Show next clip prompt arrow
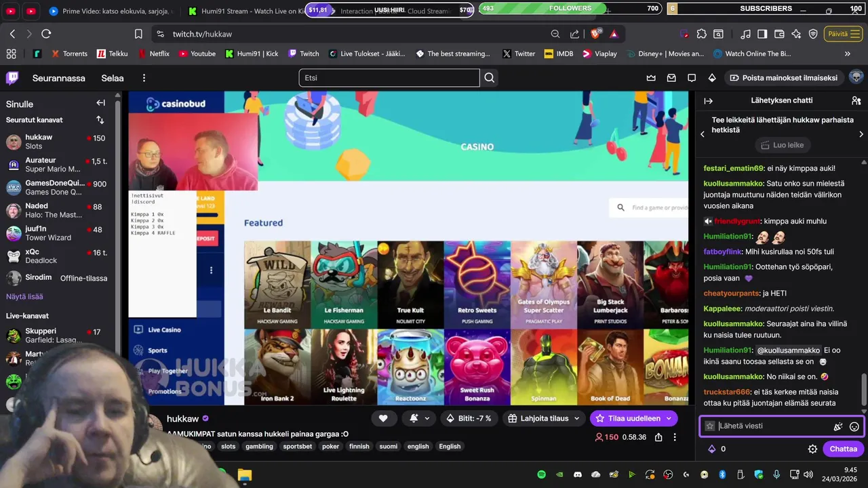The width and height of the screenshot is (868, 488). click(x=861, y=134)
